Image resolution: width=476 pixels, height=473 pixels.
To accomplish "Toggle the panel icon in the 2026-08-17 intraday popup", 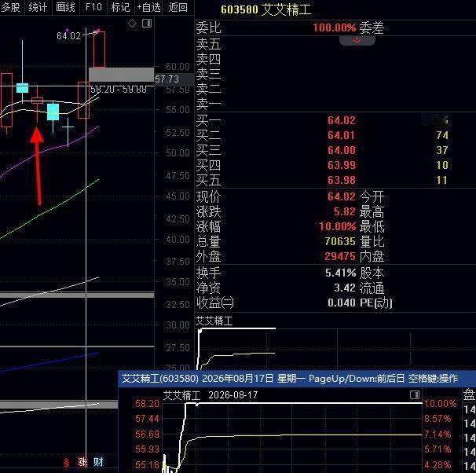I will click(x=415, y=394).
